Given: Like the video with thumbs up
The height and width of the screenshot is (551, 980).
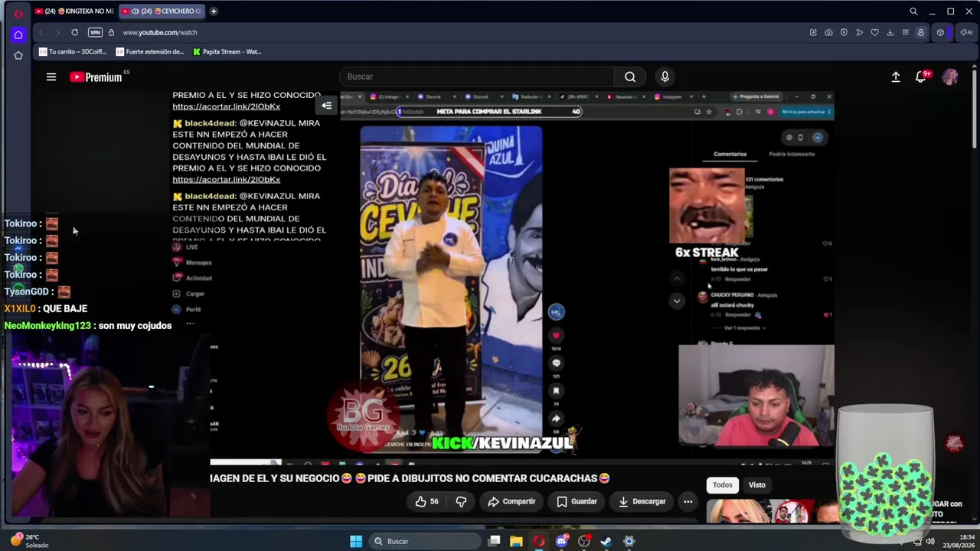Looking at the screenshot, I should (426, 501).
